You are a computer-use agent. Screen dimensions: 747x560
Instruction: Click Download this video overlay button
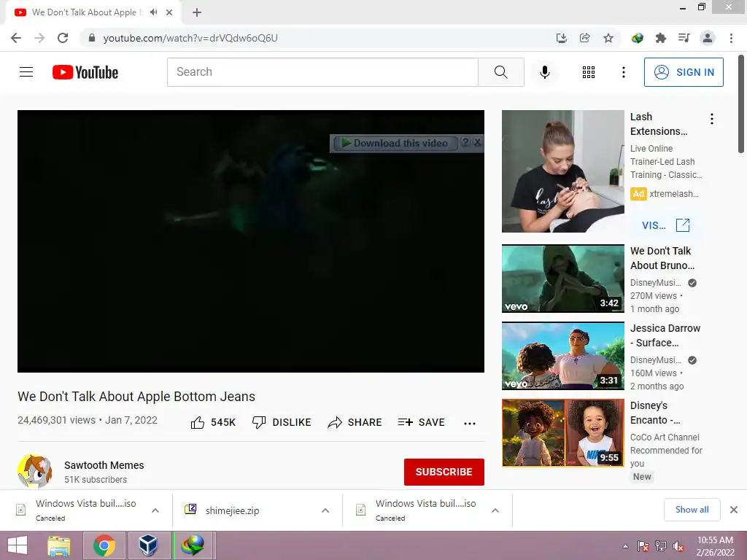point(395,144)
